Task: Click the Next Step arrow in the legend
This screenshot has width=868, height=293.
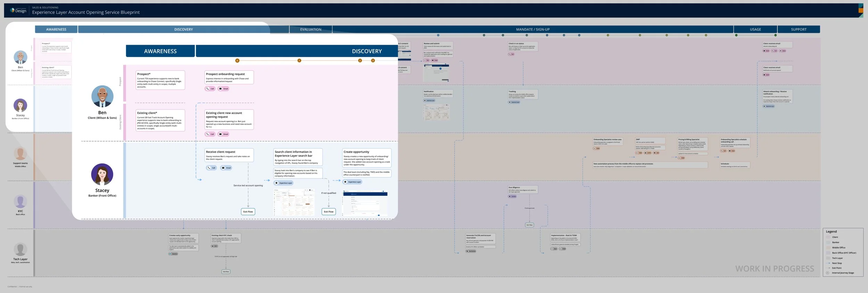Action: pos(828,263)
